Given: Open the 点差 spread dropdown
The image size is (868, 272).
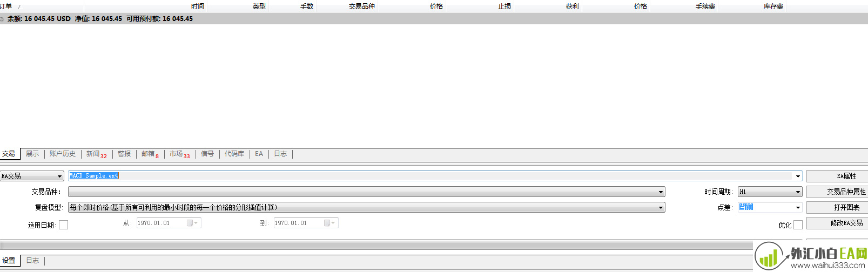Looking at the screenshot, I should [x=798, y=208].
